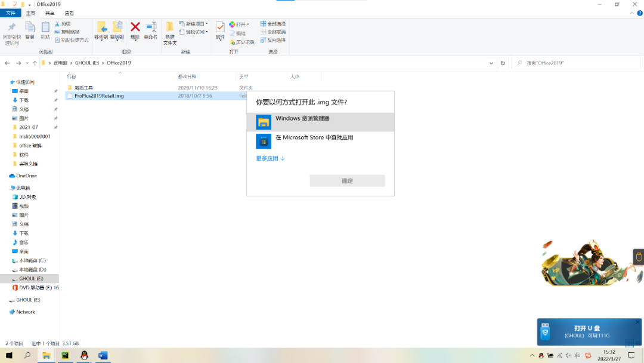Click the Paste clipboard icon
Image resolution: width=644 pixels, height=363 pixels.
pyautogui.click(x=45, y=27)
